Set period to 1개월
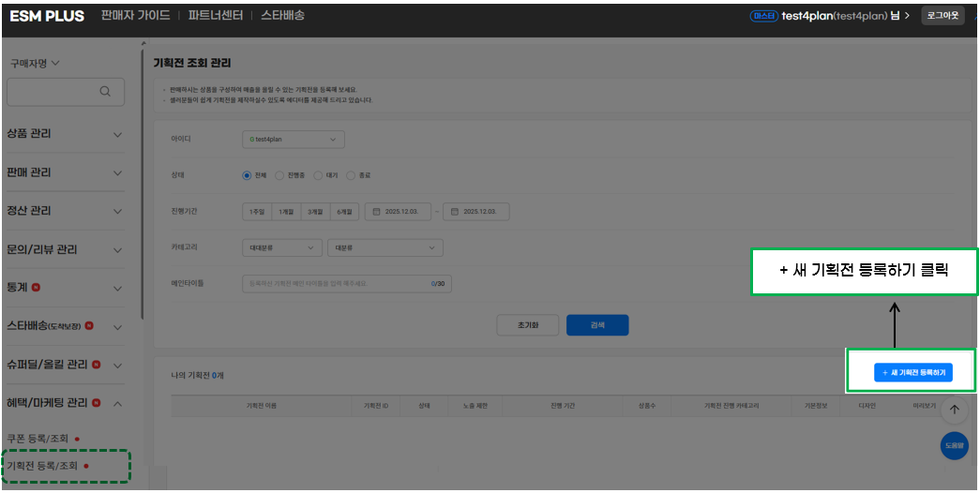Image resolution: width=980 pixels, height=493 pixels. coord(286,212)
